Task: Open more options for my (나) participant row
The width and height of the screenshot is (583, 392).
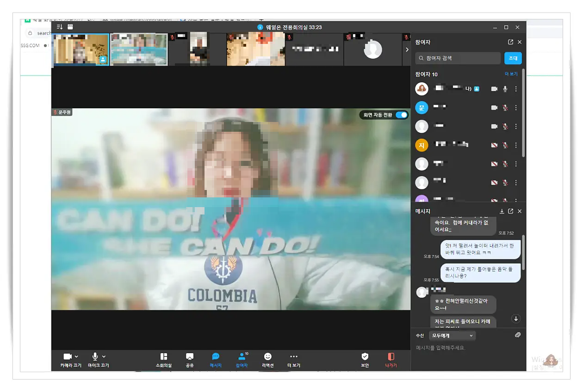Action: coord(516,89)
